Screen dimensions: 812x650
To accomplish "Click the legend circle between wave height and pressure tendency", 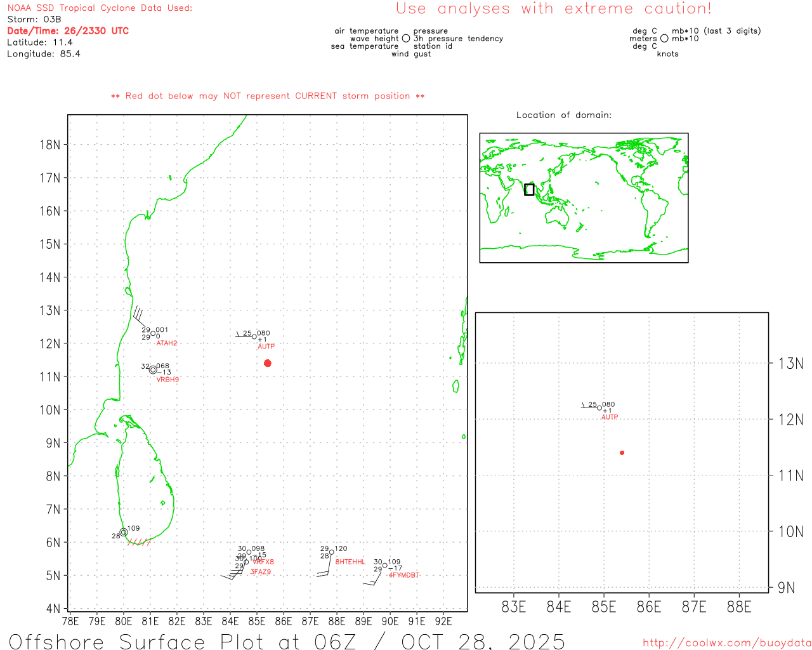I will point(406,39).
